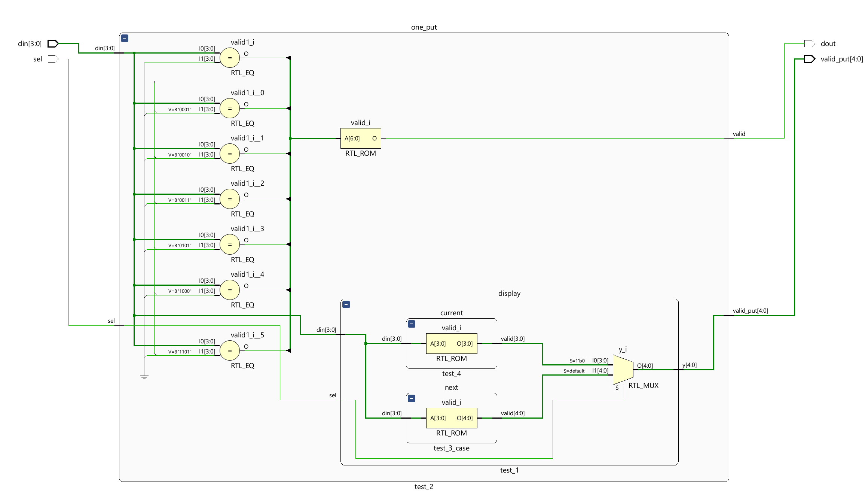This screenshot has height=504, width=868.
Task: Select the sel input port symbol
Action: click(x=53, y=59)
